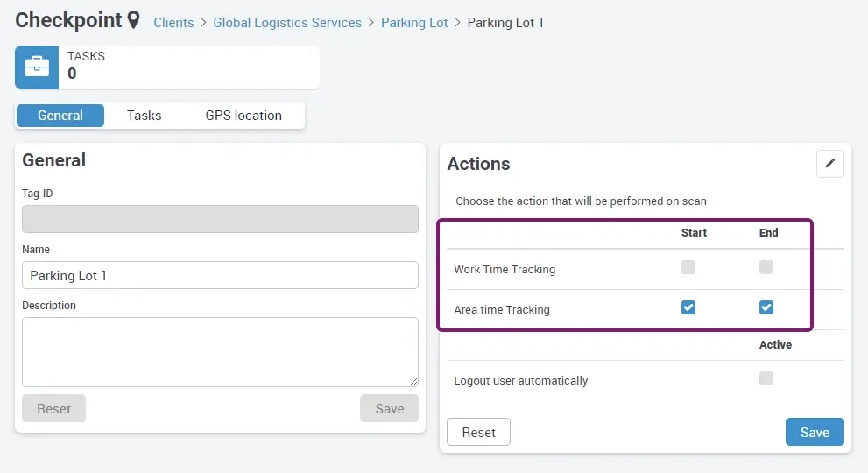The image size is (868, 473).
Task: Click the location pin icon beside Checkpoint
Action: coord(133,19)
